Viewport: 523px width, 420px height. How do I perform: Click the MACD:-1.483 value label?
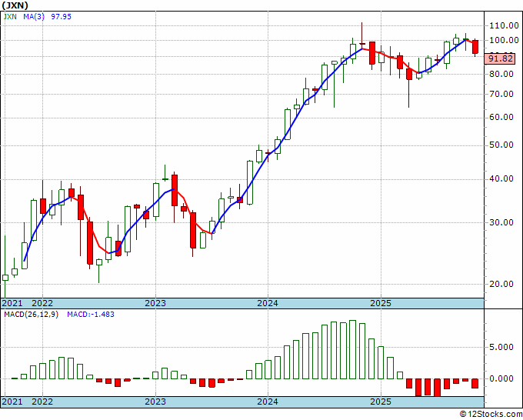tap(91, 315)
